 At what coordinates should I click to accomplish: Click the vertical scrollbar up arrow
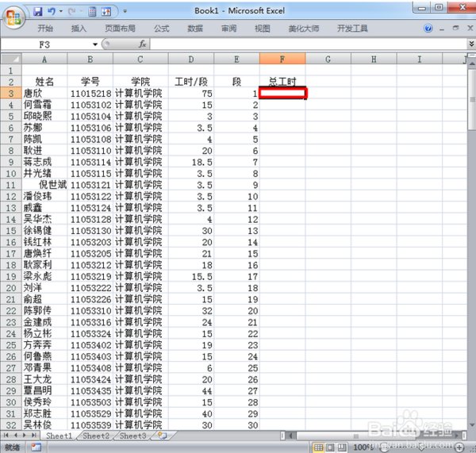471,64
